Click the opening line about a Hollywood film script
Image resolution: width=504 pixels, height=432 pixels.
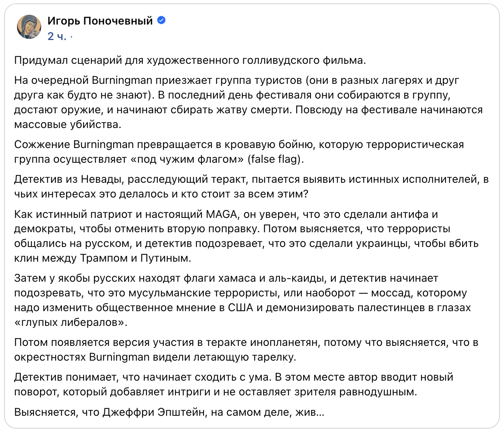tap(190, 60)
